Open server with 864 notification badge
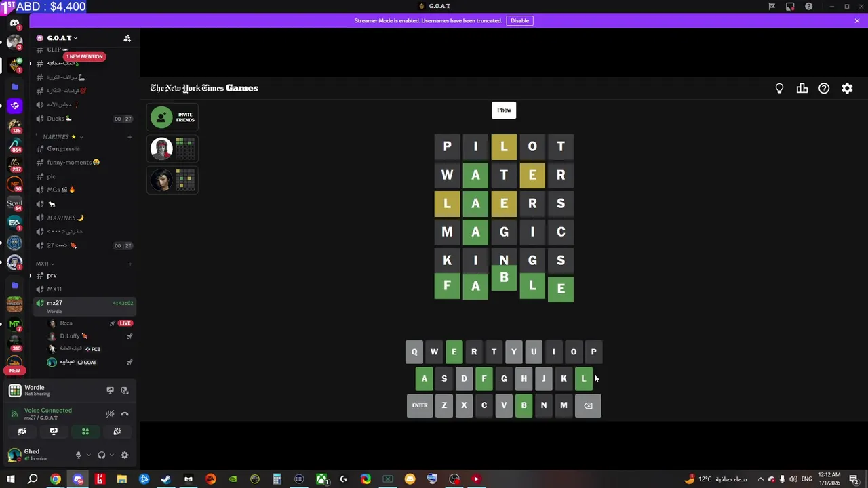This screenshot has height=488, width=868. 15,146
